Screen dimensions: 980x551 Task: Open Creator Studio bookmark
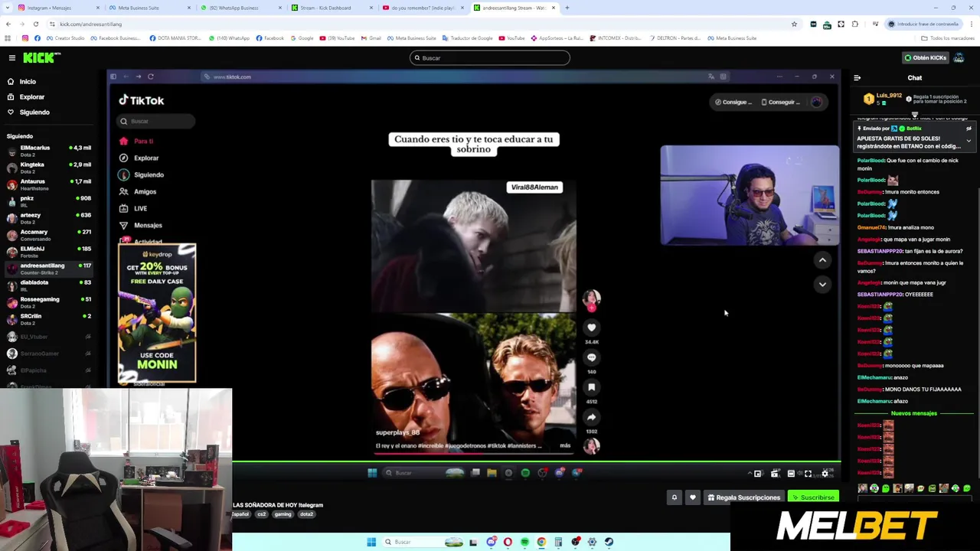(x=65, y=38)
